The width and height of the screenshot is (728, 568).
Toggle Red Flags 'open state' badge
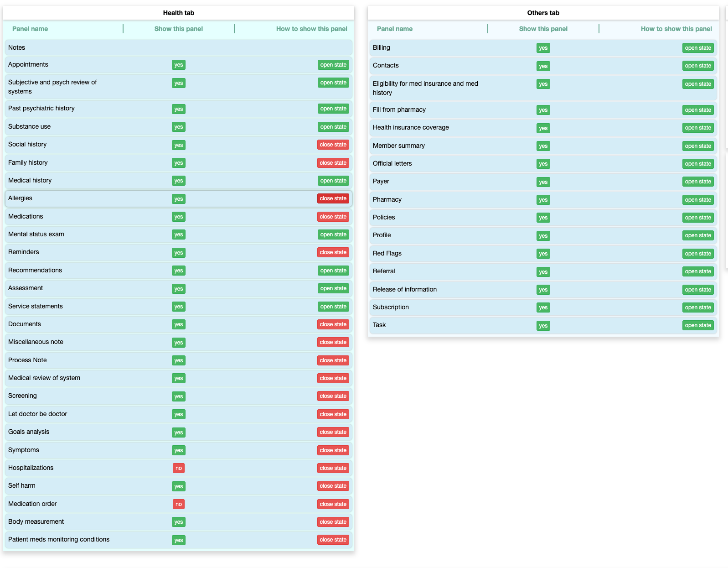tap(698, 254)
